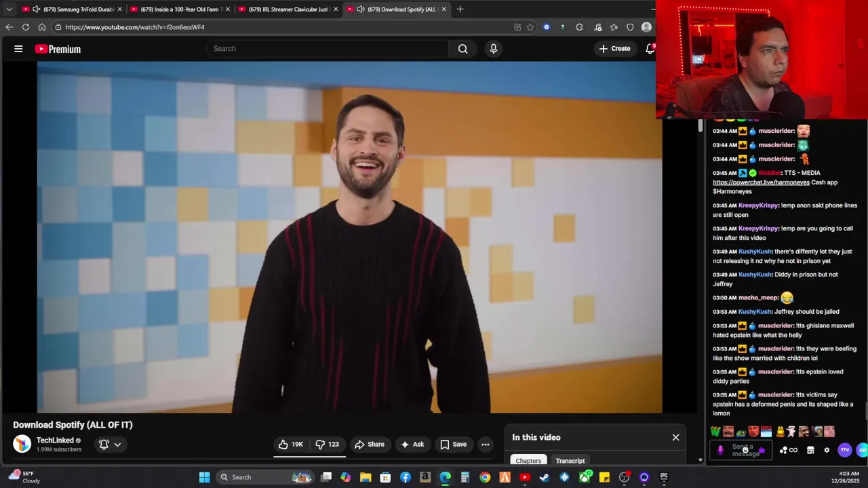Click username macho_meep in chat
The height and width of the screenshot is (488, 868).
click(x=758, y=298)
